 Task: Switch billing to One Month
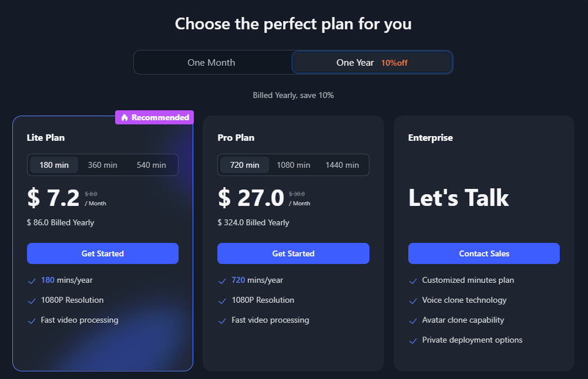pyautogui.click(x=211, y=62)
